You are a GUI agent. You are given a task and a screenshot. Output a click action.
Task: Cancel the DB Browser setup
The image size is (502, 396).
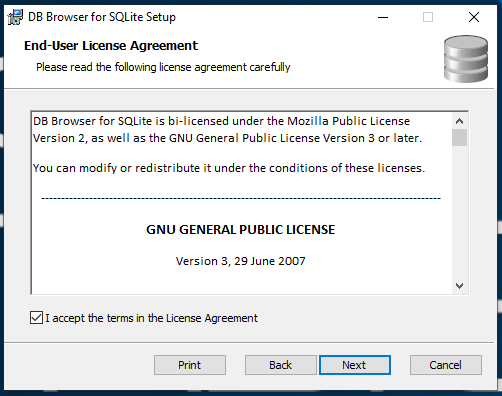(446, 365)
